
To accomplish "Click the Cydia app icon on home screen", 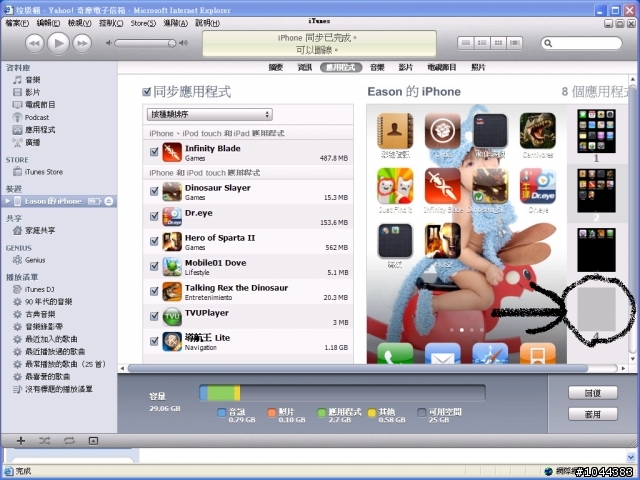I will [443, 131].
